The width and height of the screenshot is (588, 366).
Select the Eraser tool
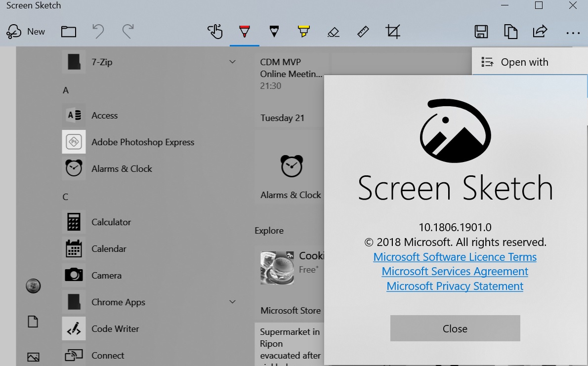click(333, 31)
